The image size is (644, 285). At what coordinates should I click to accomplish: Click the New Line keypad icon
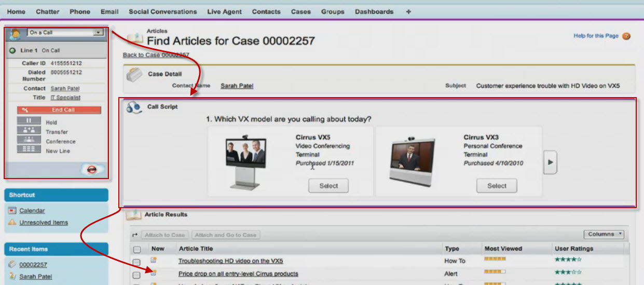29,148
